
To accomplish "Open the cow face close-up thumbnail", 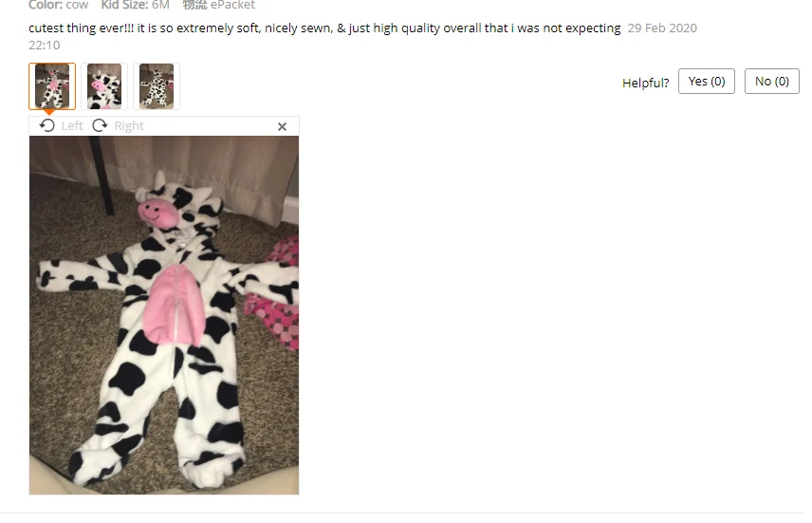I will [104, 86].
